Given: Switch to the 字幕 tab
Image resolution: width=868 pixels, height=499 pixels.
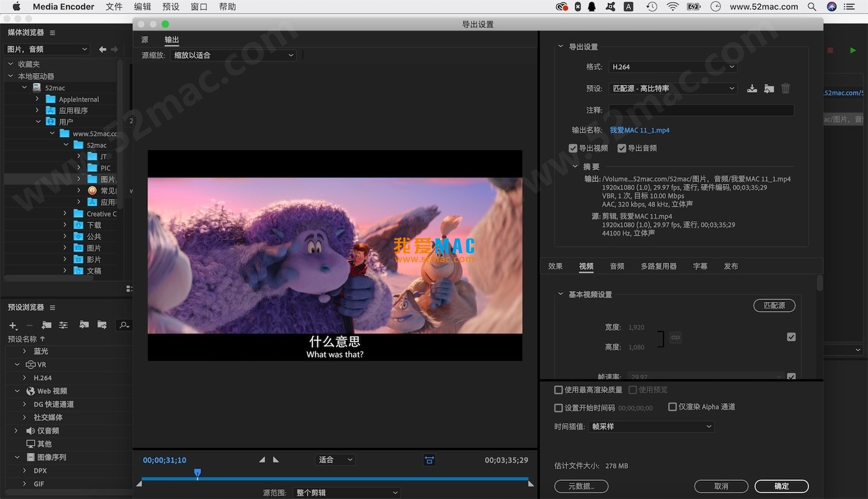Looking at the screenshot, I should point(700,266).
